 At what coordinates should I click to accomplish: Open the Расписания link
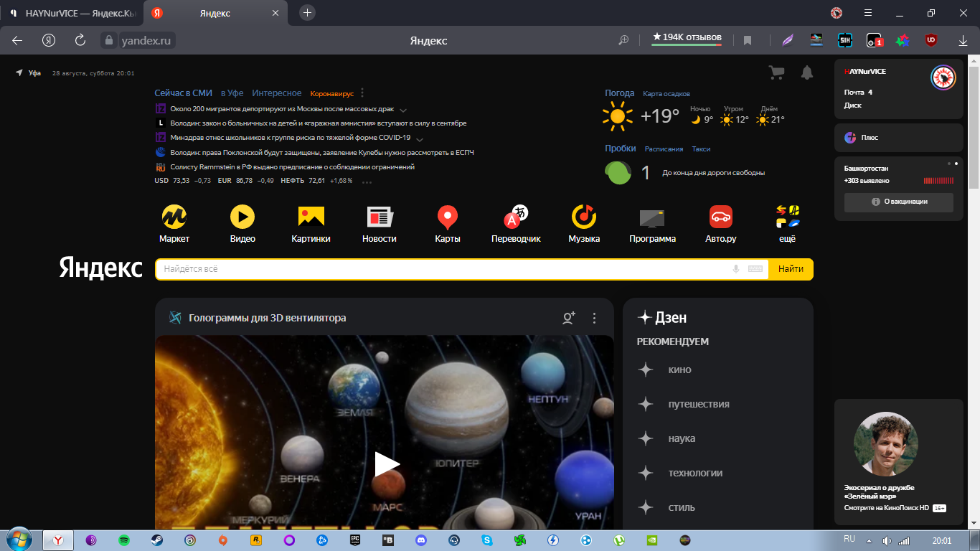click(664, 149)
